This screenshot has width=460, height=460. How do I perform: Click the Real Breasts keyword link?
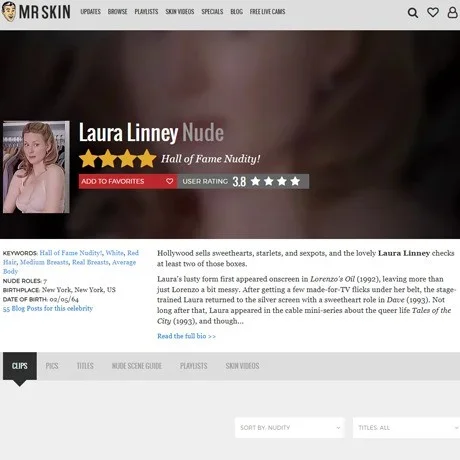coord(90,262)
